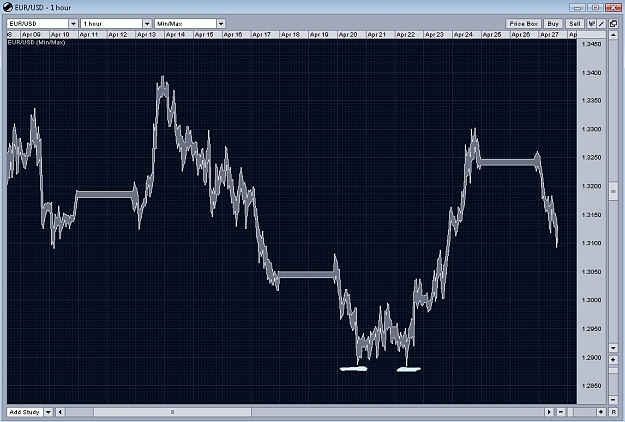625x422 pixels.
Task: Click the vertical price scrollbar thumb
Action: (x=613, y=192)
